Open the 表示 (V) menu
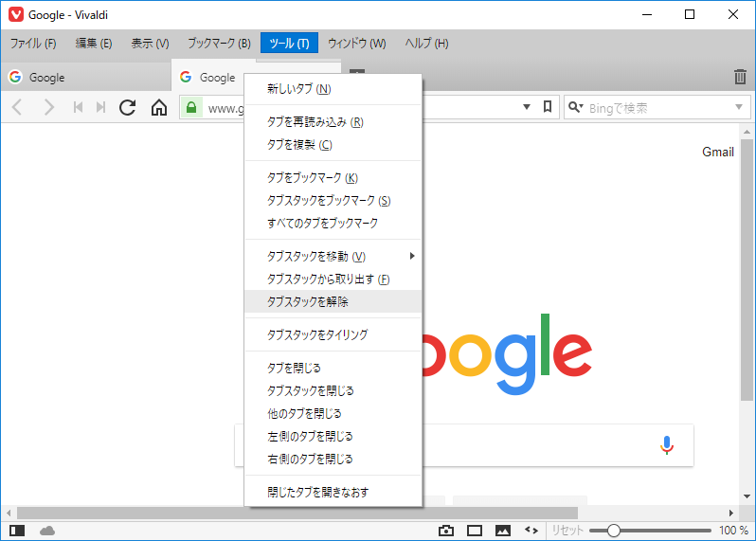Image resolution: width=756 pixels, height=541 pixels. click(x=150, y=44)
